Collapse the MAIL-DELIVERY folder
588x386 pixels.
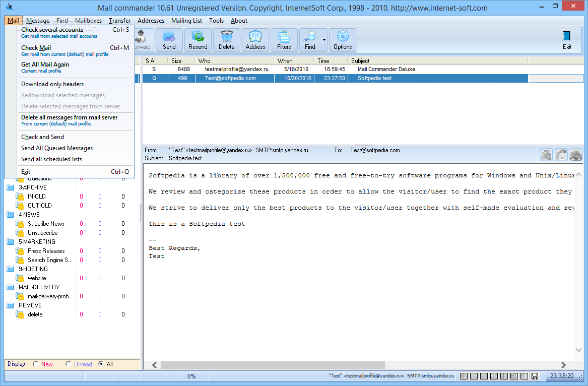(11, 287)
